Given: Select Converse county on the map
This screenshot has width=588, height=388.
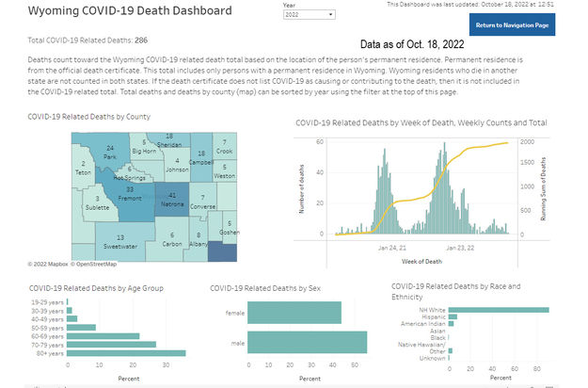Looking at the screenshot, I should 202,202.
